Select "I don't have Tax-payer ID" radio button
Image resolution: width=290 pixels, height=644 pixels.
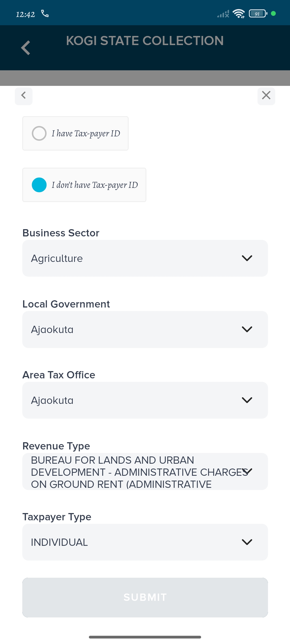[x=39, y=185]
